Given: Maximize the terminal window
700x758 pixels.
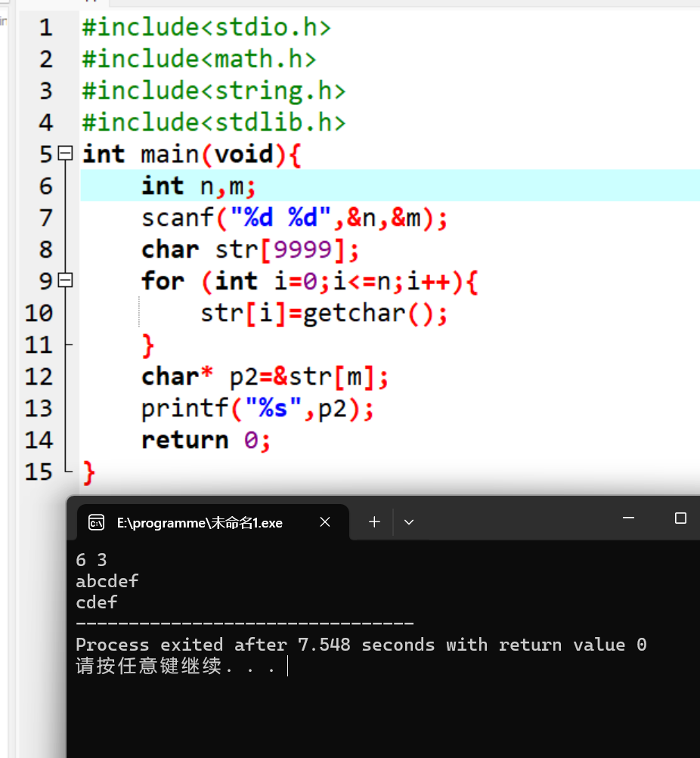Looking at the screenshot, I should coord(680,518).
